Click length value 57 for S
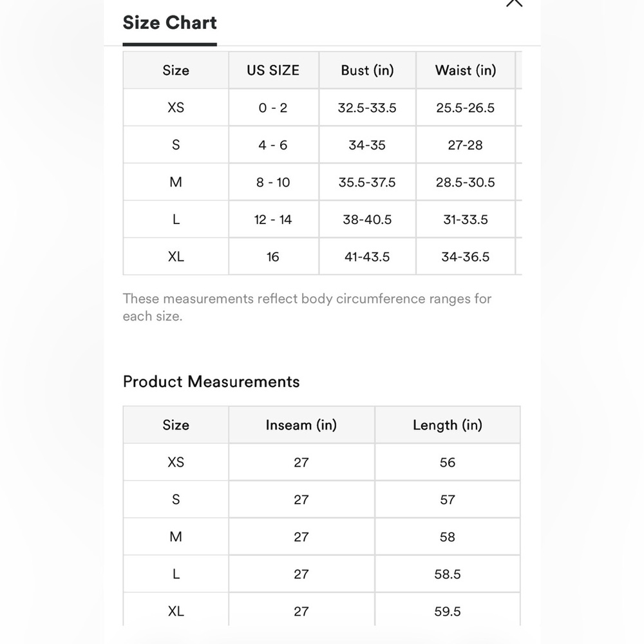The height and width of the screenshot is (644, 644). 448,500
